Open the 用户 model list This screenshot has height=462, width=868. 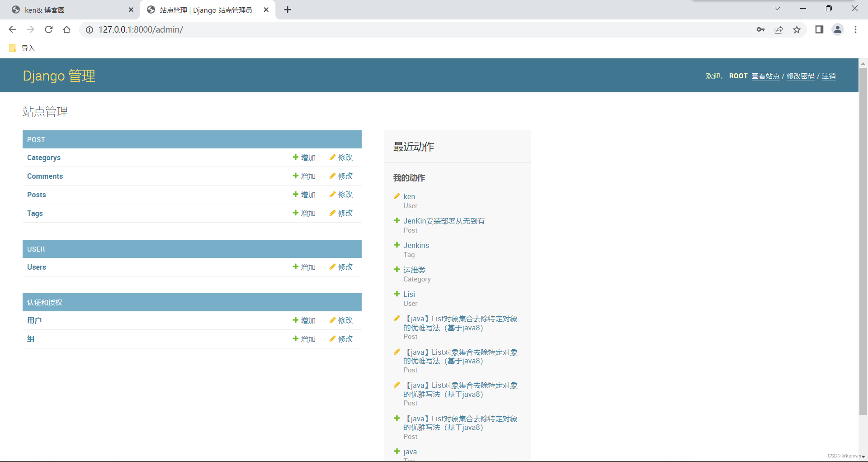[x=34, y=320]
